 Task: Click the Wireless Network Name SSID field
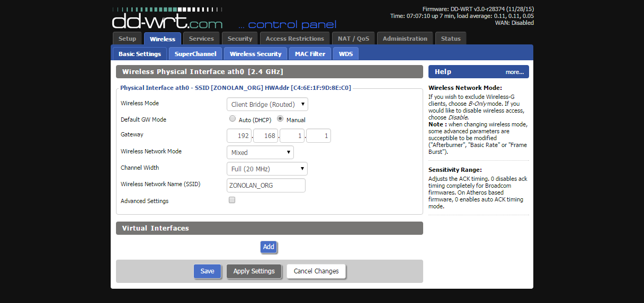pyautogui.click(x=266, y=185)
